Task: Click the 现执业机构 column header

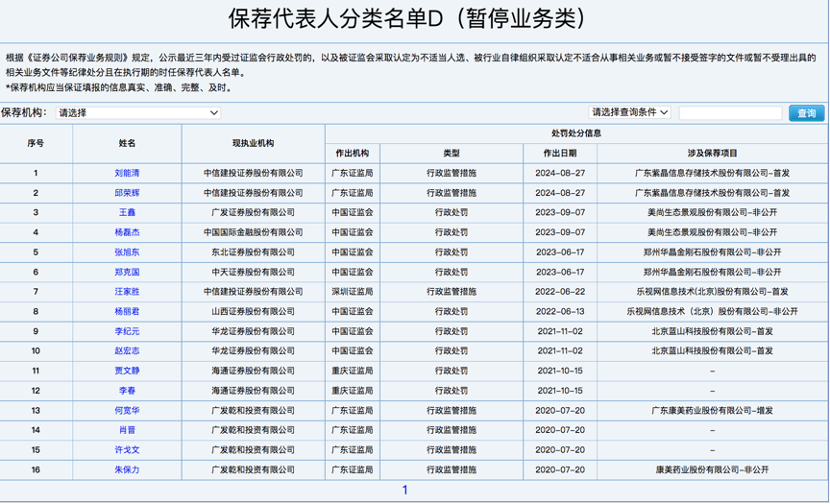Action: click(253, 143)
